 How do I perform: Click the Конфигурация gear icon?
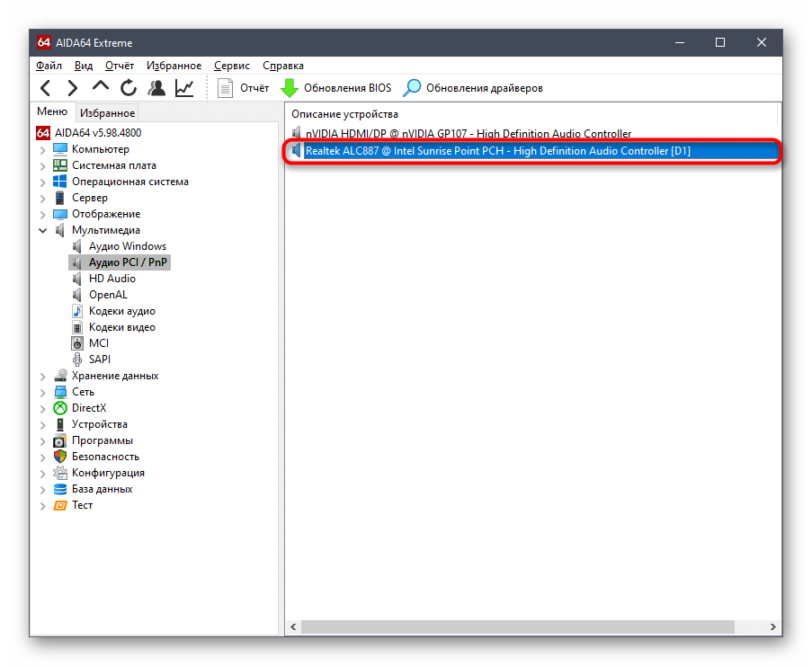[x=60, y=473]
